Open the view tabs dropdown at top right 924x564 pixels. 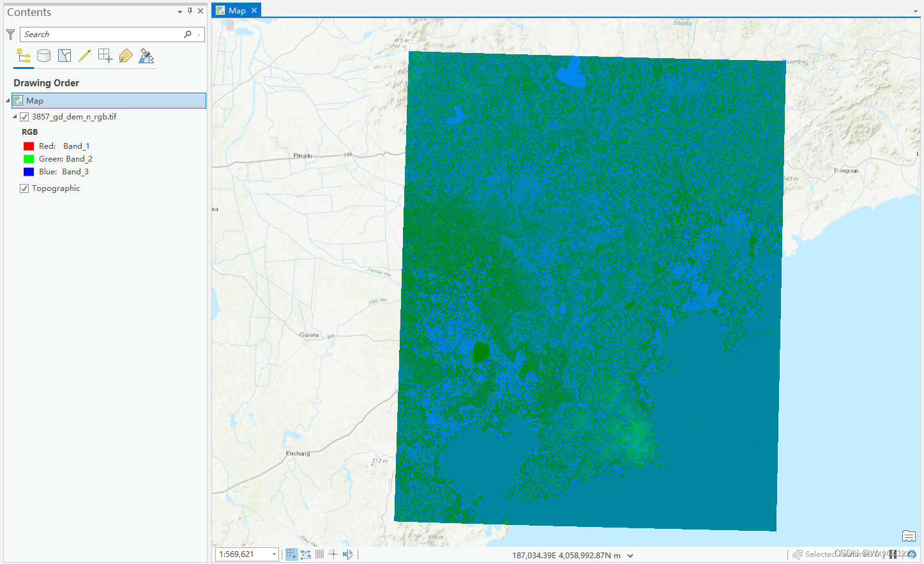point(916,11)
